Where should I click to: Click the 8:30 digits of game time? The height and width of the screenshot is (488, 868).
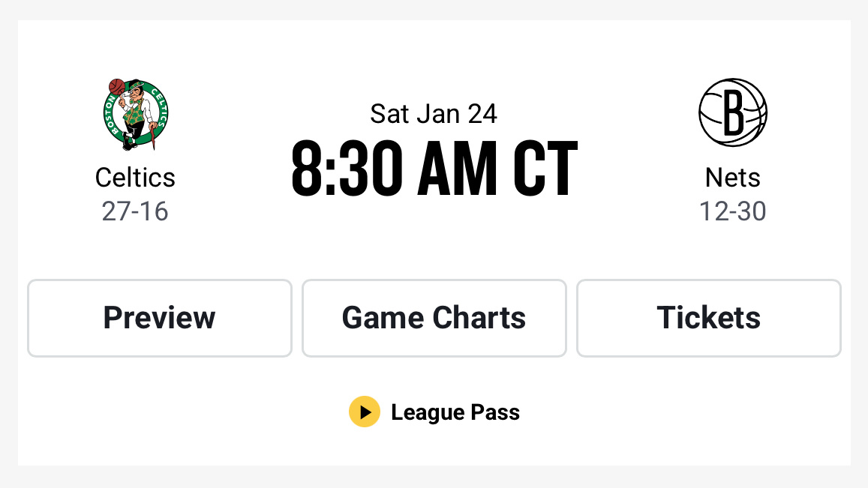pyautogui.click(x=341, y=169)
